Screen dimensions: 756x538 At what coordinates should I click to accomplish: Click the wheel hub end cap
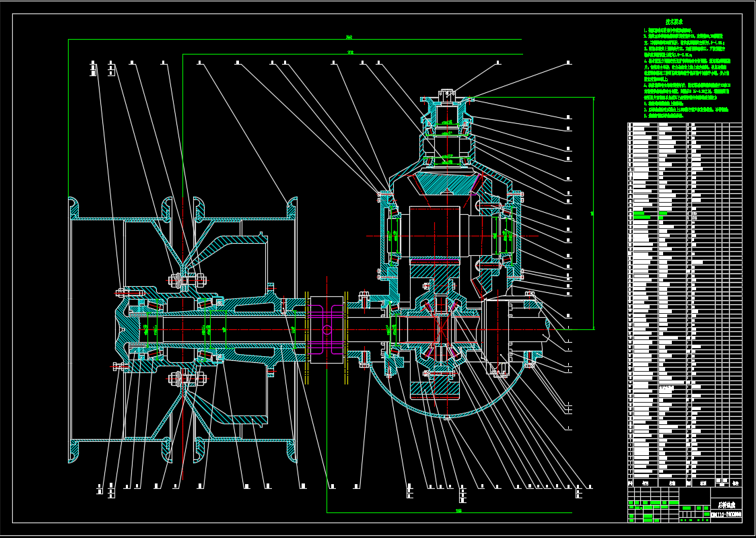point(125,329)
